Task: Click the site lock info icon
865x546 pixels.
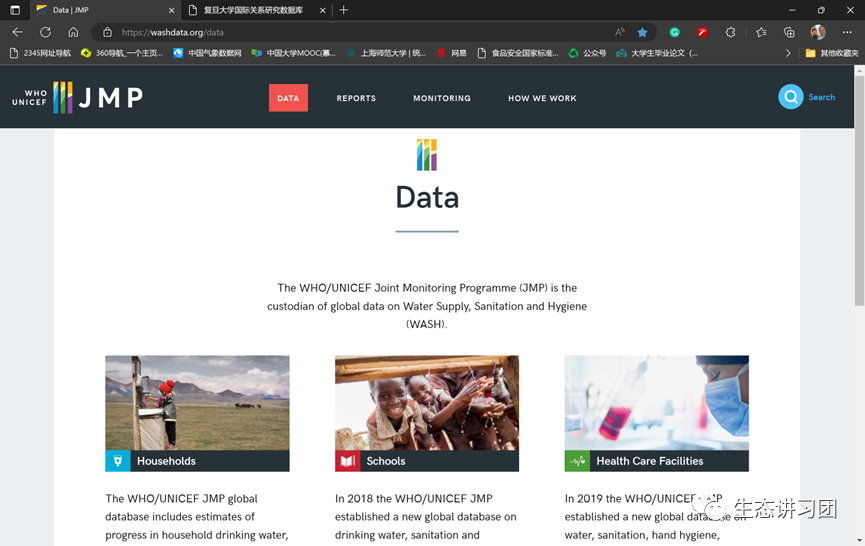Action: pyautogui.click(x=108, y=33)
